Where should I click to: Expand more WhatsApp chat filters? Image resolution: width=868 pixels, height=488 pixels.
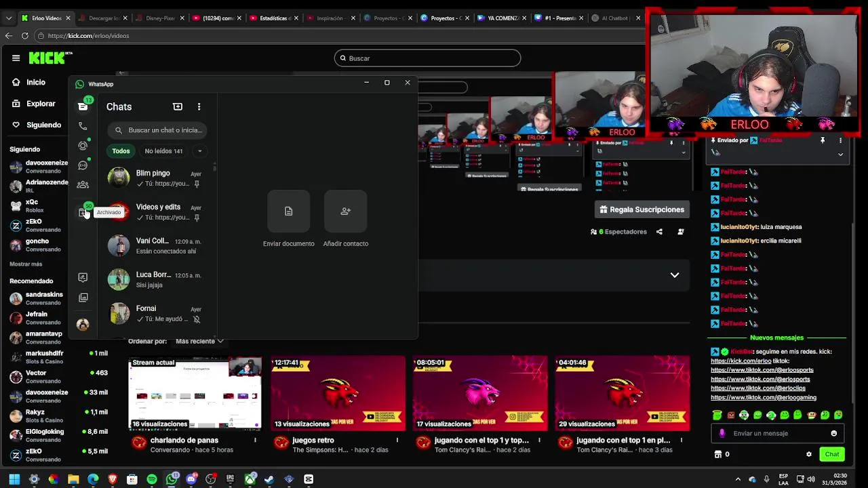pos(199,151)
